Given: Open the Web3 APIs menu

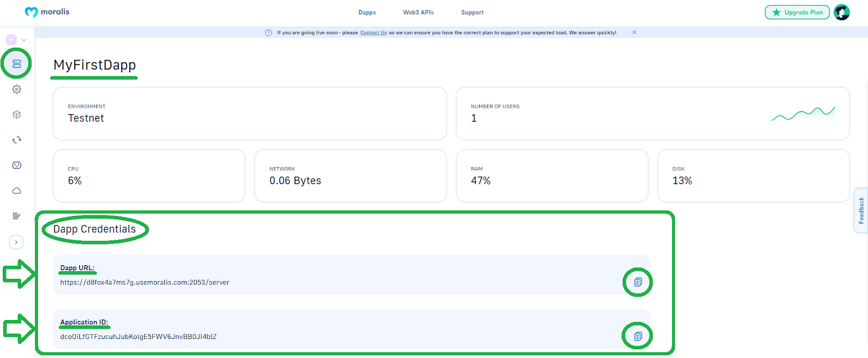Looking at the screenshot, I should coord(418,12).
